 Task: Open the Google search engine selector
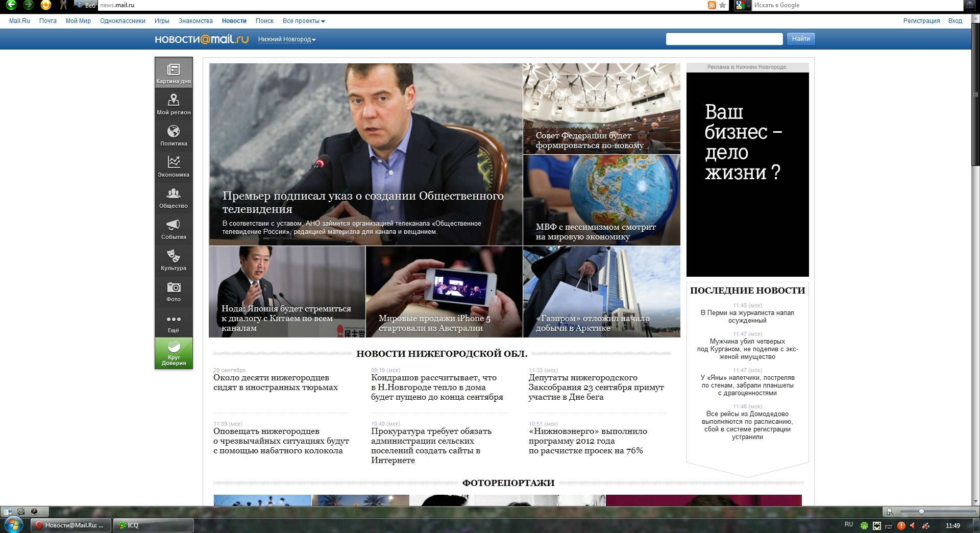click(743, 5)
